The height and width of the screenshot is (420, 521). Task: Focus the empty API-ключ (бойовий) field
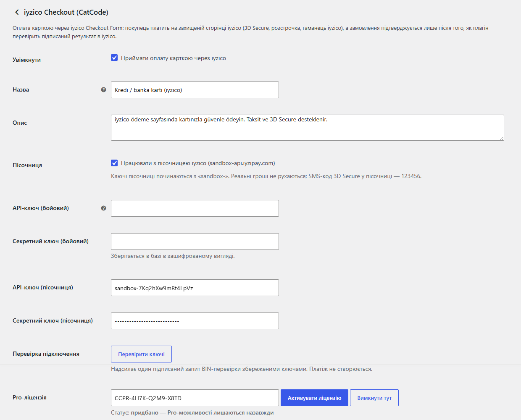pos(195,208)
